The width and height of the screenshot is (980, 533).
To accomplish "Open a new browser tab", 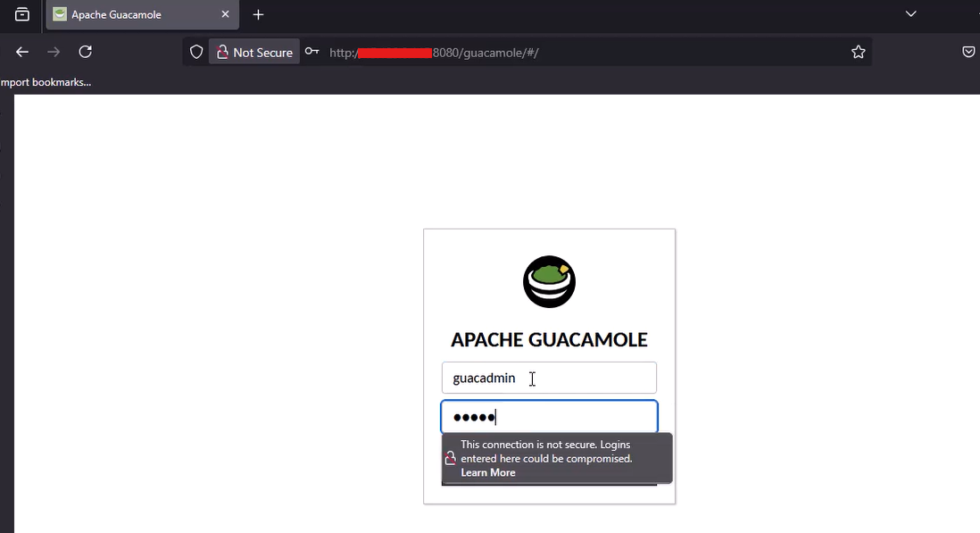I will pyautogui.click(x=258, y=14).
